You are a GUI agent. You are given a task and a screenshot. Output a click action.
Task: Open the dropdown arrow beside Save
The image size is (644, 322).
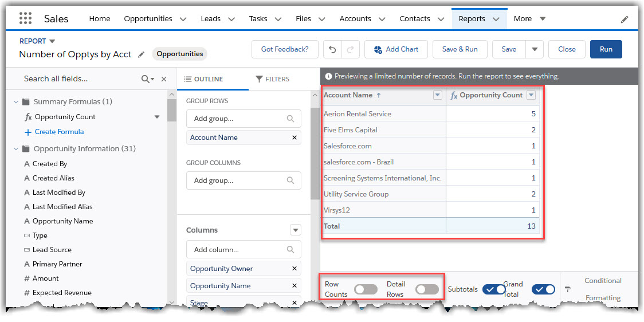point(535,49)
